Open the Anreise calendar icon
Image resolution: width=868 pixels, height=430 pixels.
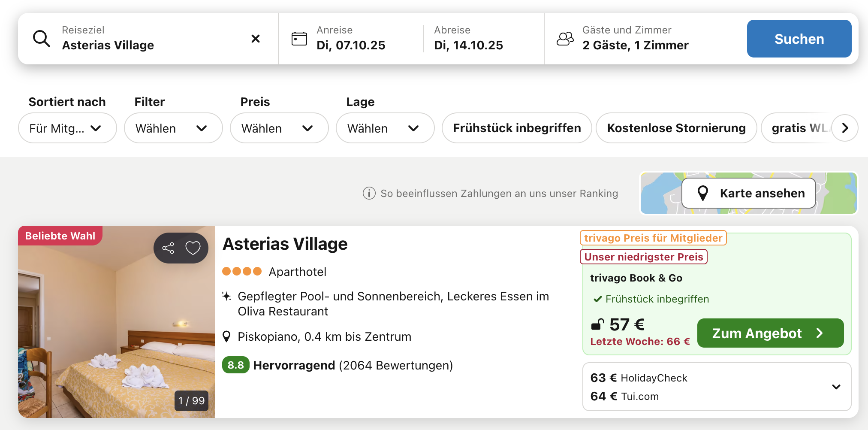click(299, 39)
